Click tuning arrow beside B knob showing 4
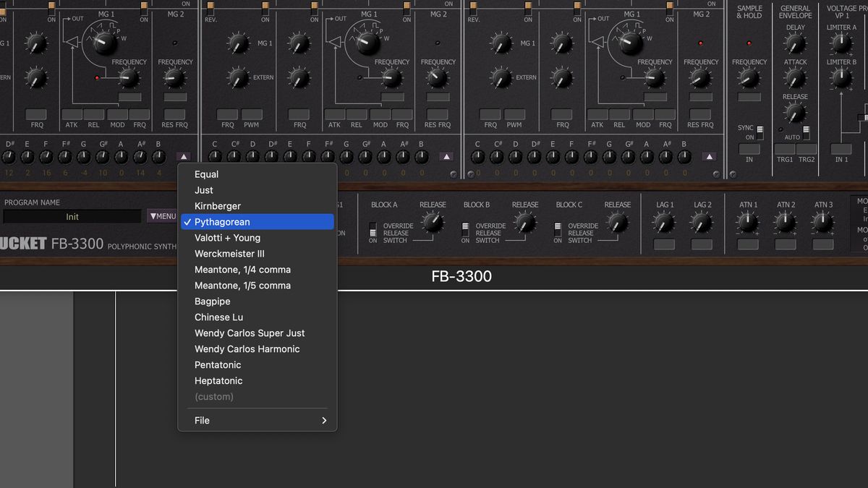Image resolution: width=868 pixels, height=488 pixels. point(183,156)
